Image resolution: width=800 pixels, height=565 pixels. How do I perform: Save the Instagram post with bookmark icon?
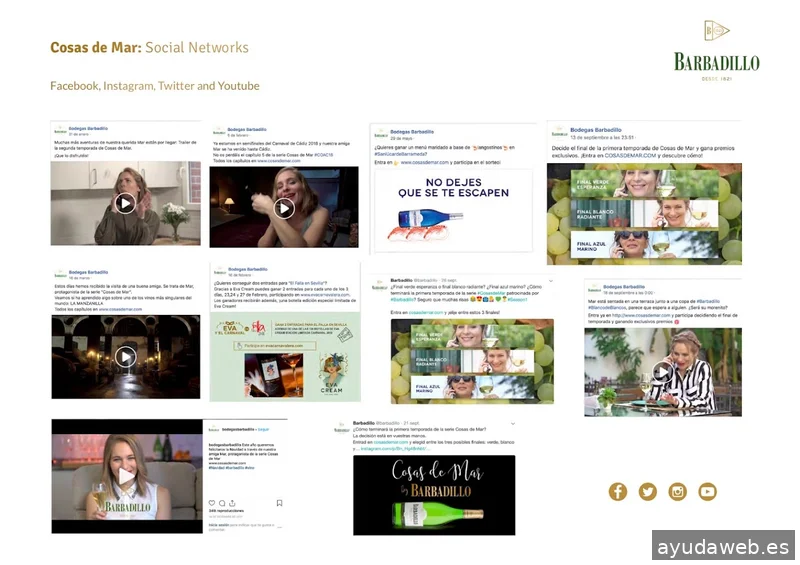click(279, 503)
